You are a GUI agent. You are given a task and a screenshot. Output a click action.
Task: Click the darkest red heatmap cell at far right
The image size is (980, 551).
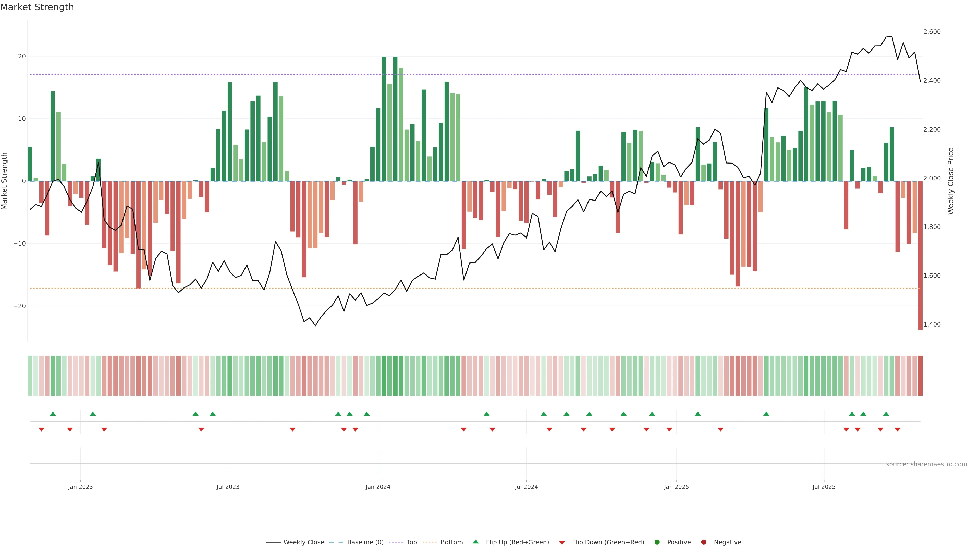(x=920, y=376)
